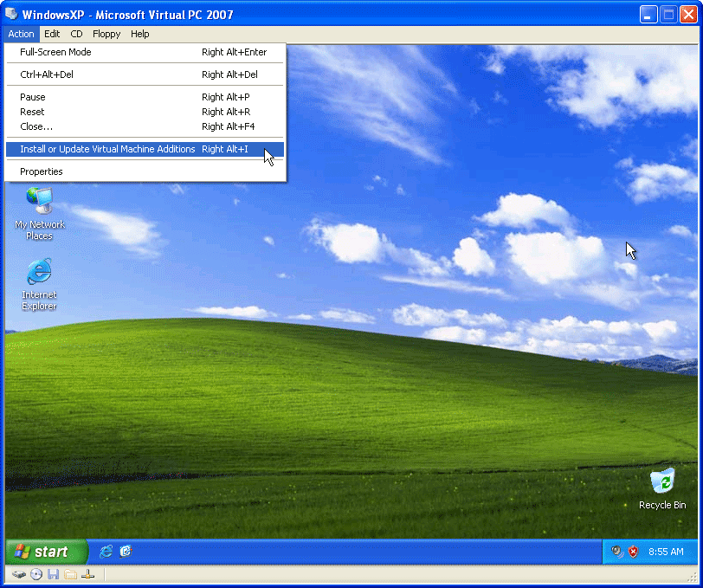Screen dimensions: 703x588
Task: Open the red Security Center shield tray icon
Action: (633, 552)
